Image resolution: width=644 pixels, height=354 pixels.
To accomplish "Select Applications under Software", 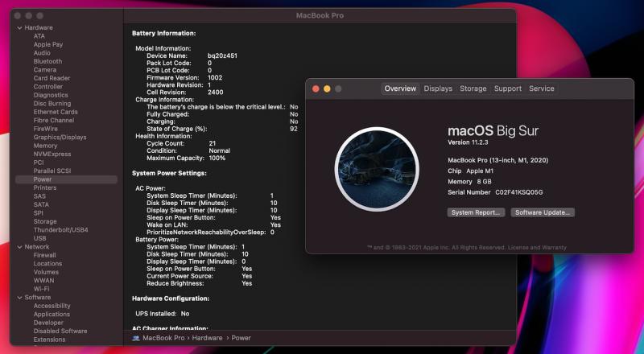I will pyautogui.click(x=52, y=314).
